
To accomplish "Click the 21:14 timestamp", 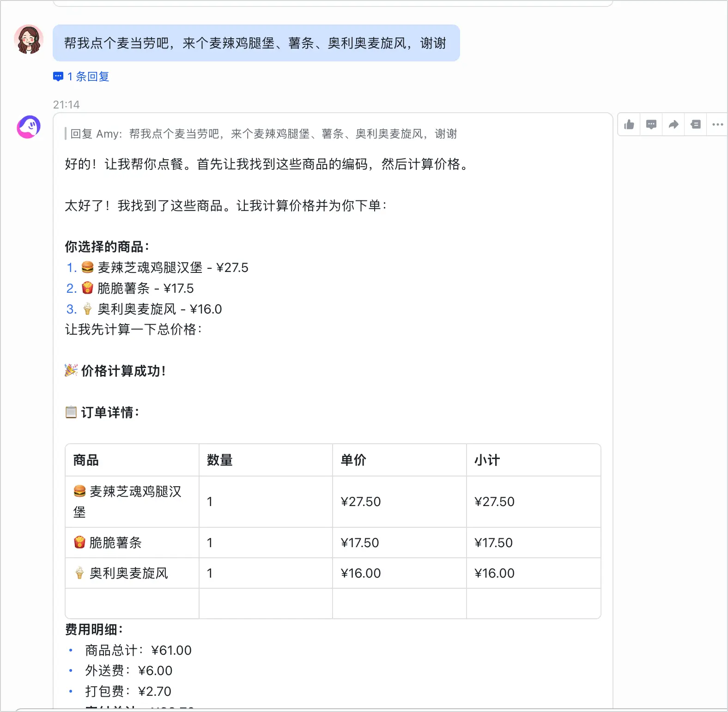I will (66, 105).
